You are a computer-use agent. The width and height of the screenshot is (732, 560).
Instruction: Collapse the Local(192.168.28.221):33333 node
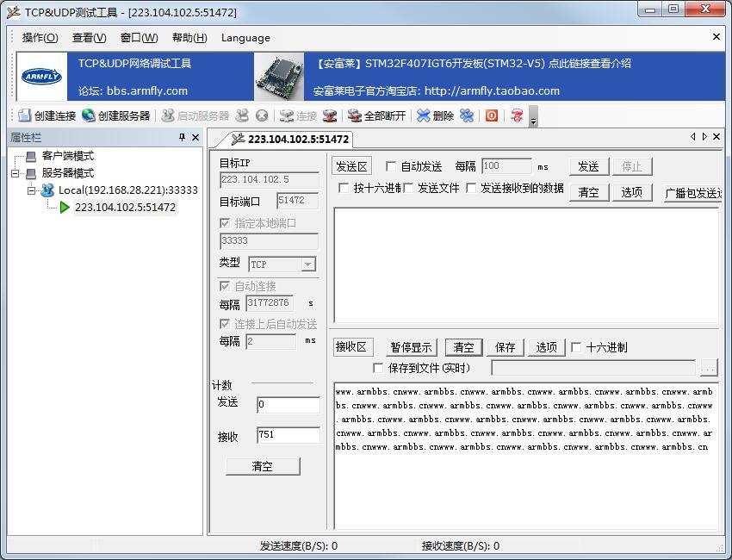(x=31, y=190)
